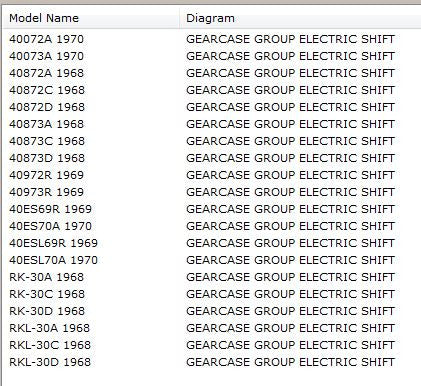Sort by the Model Name column header
This screenshot has width=421, height=386.
click(91, 18)
